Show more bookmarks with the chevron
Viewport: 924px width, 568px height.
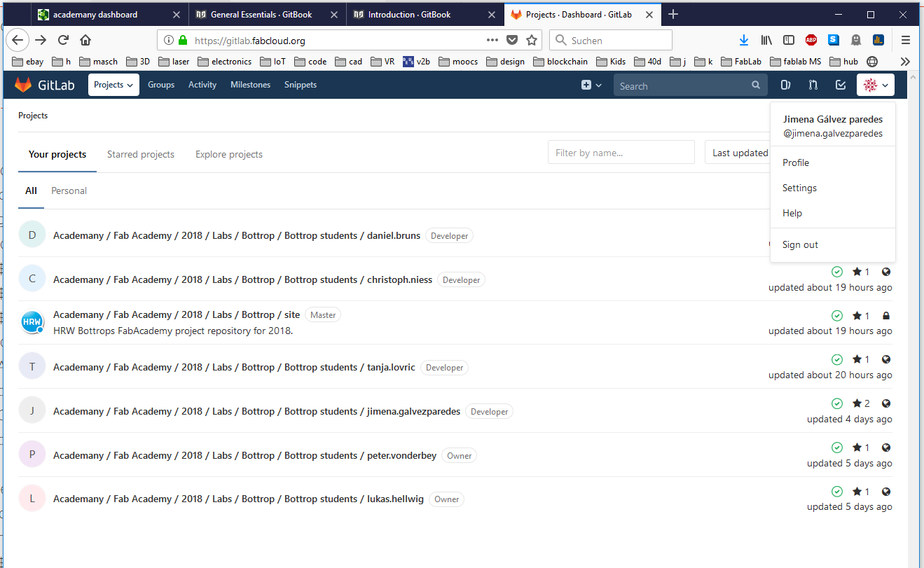click(905, 62)
